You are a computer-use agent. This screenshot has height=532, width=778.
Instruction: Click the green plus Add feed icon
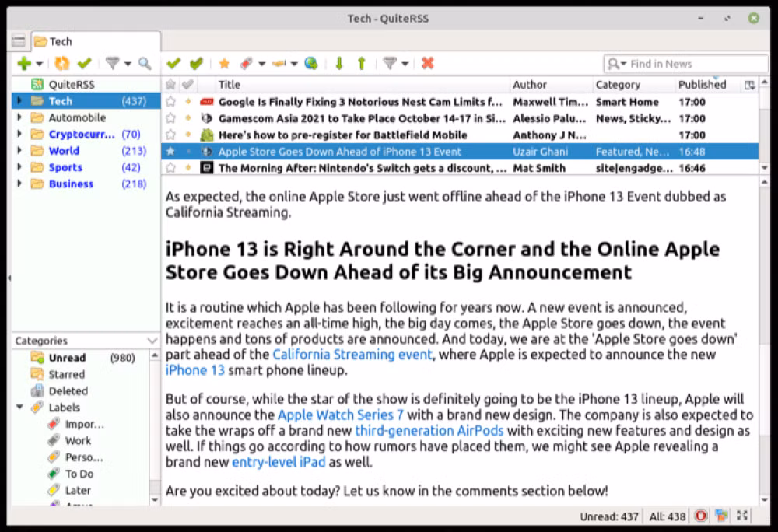coord(24,64)
